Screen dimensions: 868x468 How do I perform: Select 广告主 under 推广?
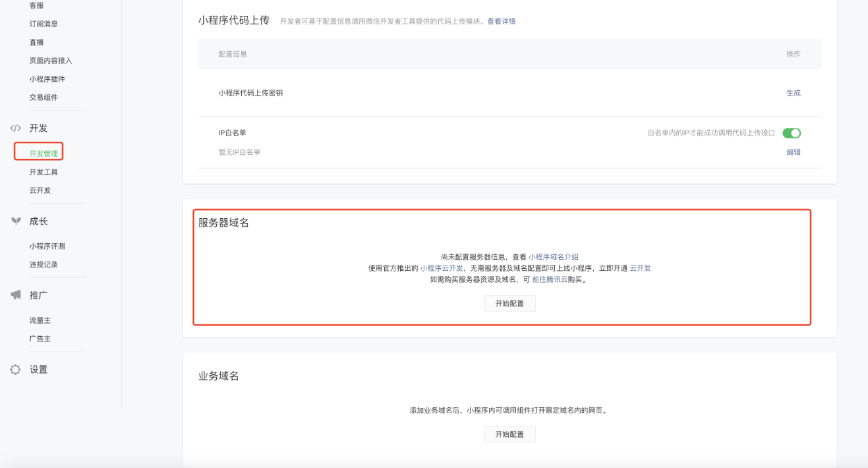pos(40,339)
